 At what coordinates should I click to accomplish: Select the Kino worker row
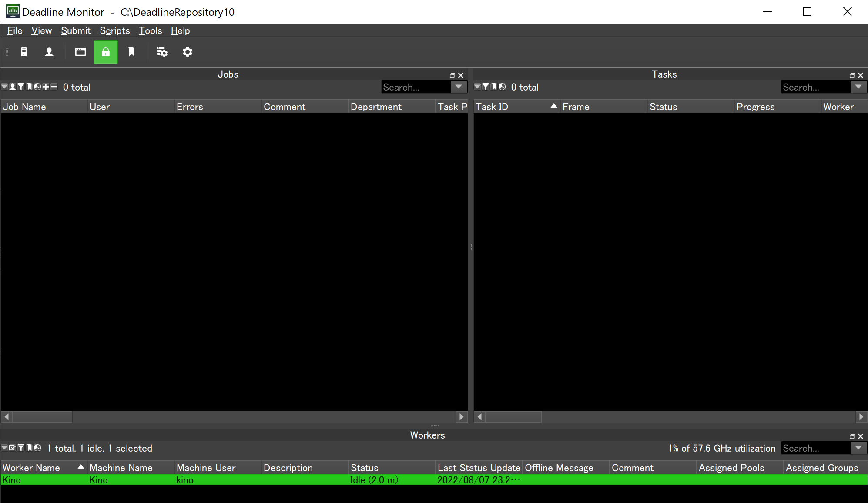coord(218,480)
